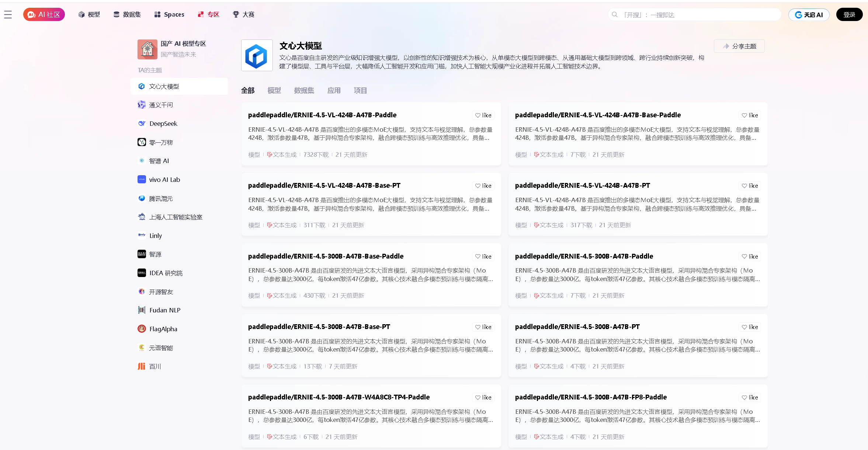Click the 分享主题 share button
Image resolution: width=868 pixels, height=450 pixels.
pos(739,46)
